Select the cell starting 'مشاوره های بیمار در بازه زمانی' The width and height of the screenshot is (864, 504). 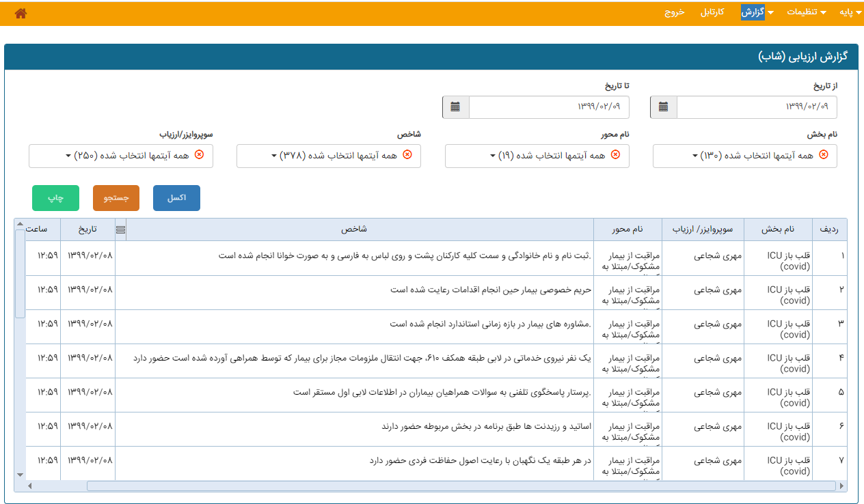pos(354,326)
